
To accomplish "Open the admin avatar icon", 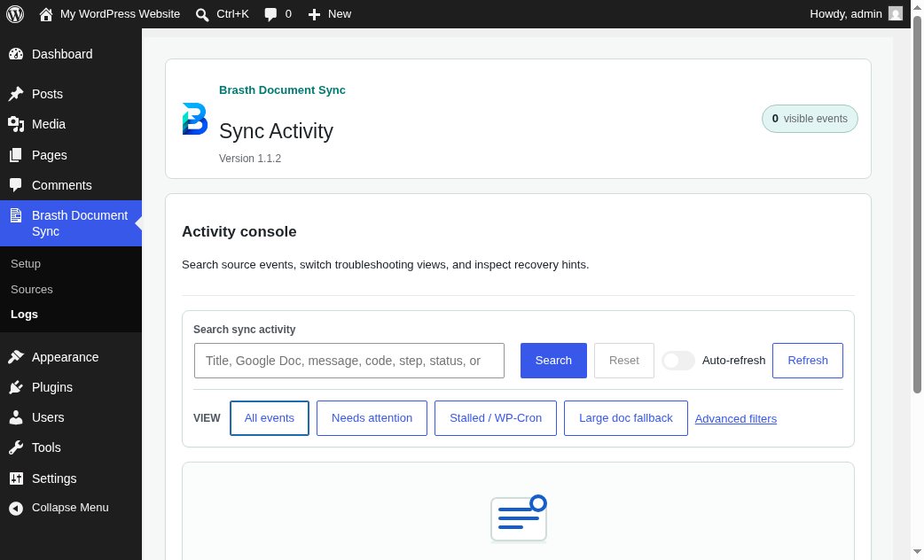I will (x=895, y=13).
